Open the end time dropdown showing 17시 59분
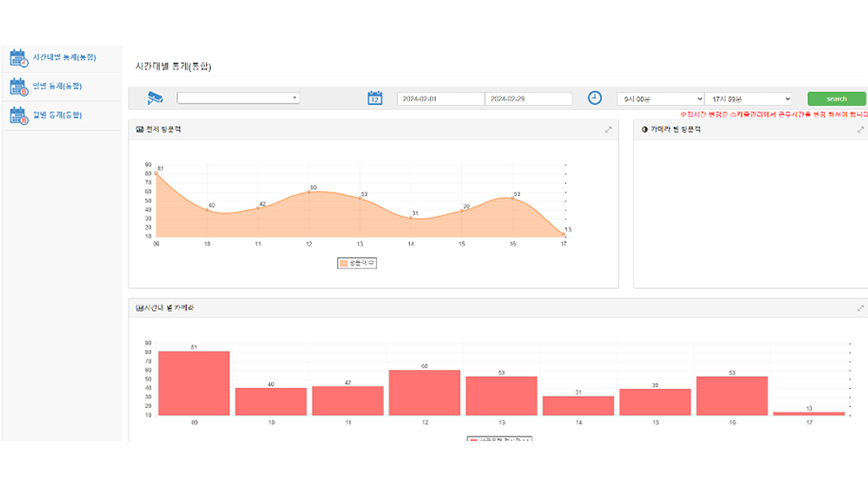The height and width of the screenshot is (489, 868). [x=748, y=98]
